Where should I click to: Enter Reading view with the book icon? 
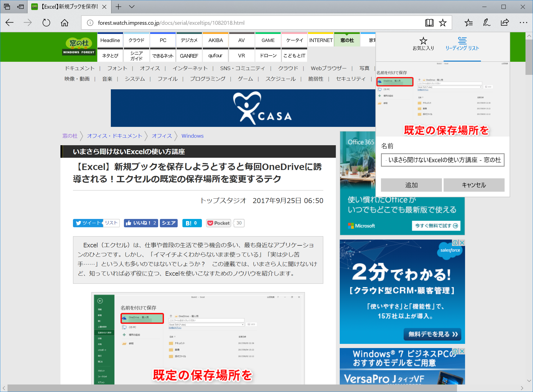(x=430, y=23)
